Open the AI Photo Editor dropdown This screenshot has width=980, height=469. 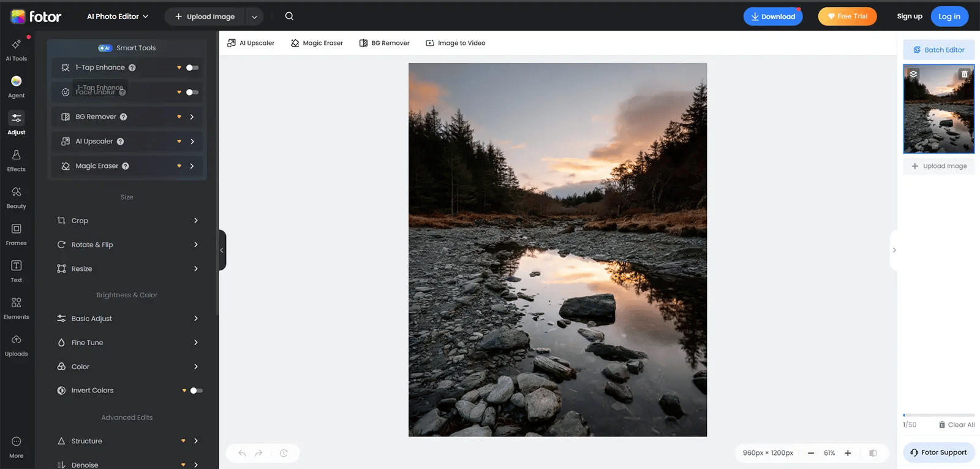pyautogui.click(x=118, y=17)
